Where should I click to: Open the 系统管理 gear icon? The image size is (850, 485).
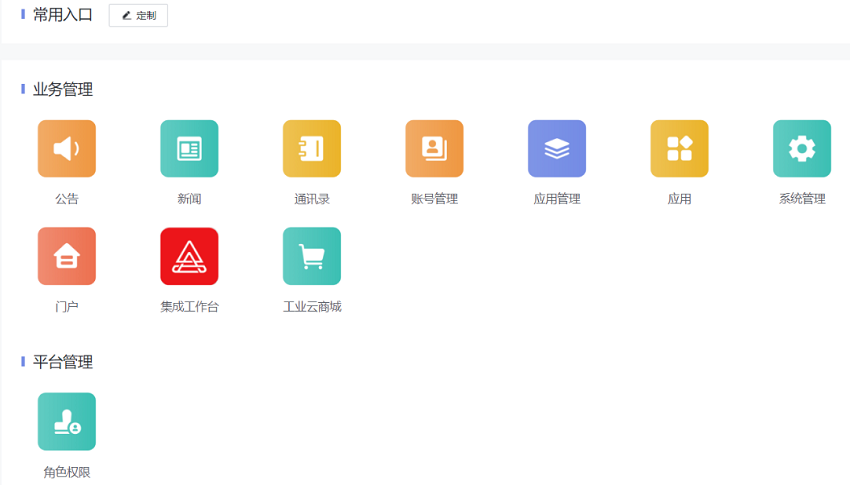tap(802, 148)
